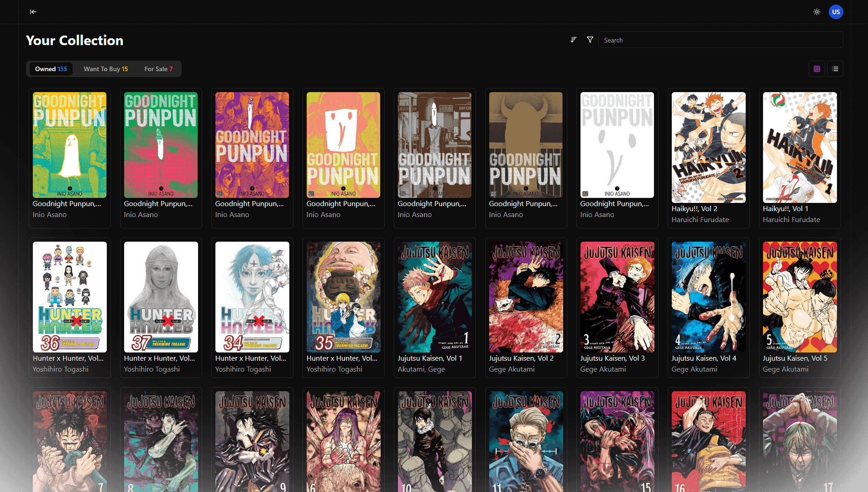Open the US user avatar menu
Image resolution: width=868 pixels, height=492 pixels.
(836, 12)
